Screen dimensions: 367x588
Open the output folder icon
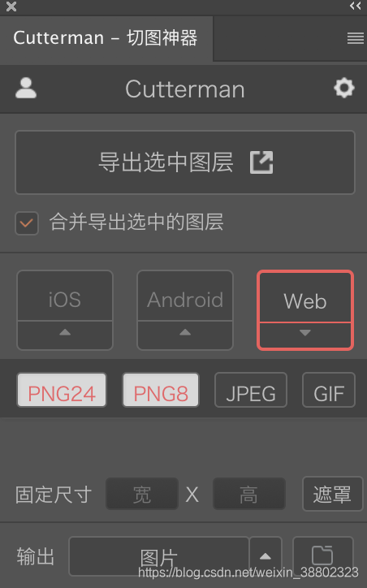323,556
